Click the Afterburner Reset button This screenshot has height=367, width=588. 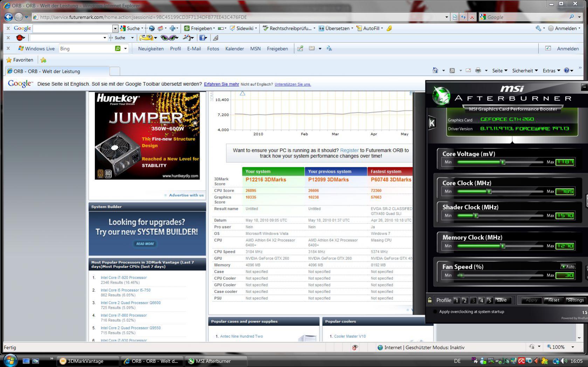tap(554, 300)
